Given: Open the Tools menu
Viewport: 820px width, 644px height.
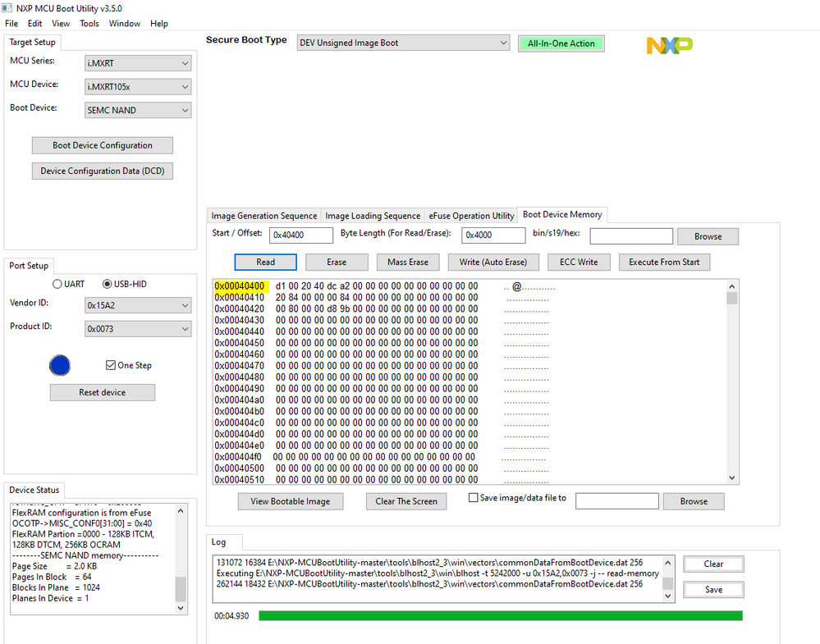Looking at the screenshot, I should (x=89, y=24).
